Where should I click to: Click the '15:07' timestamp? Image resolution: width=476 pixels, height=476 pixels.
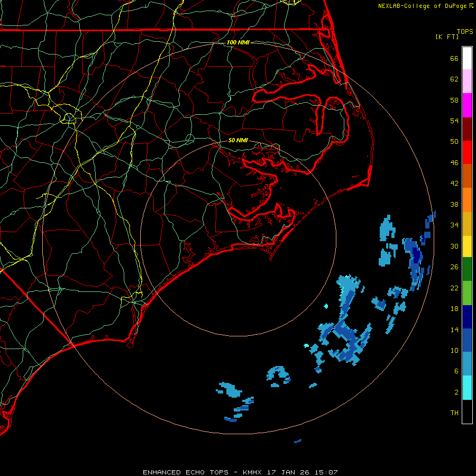pyautogui.click(x=327, y=472)
